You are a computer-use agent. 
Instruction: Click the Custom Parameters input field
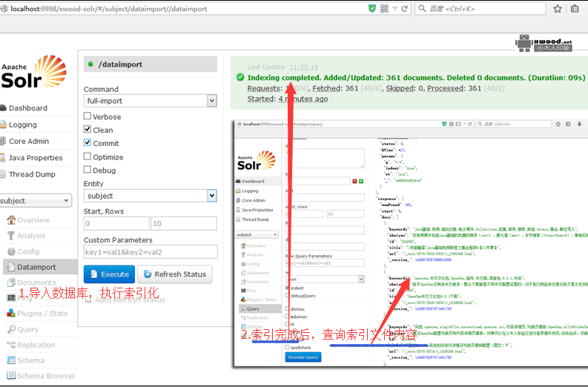point(151,252)
